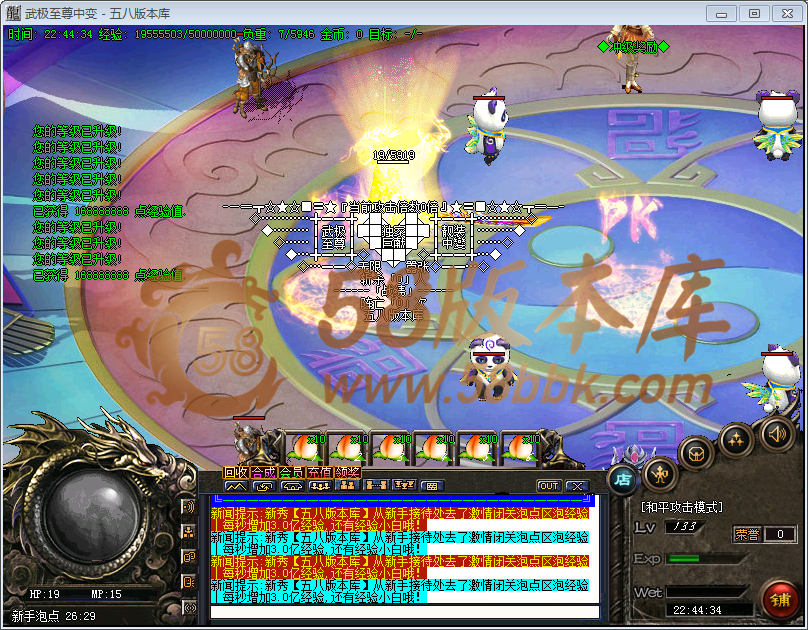
Task: Open the 回收 recycle tab
Action: pos(236,472)
